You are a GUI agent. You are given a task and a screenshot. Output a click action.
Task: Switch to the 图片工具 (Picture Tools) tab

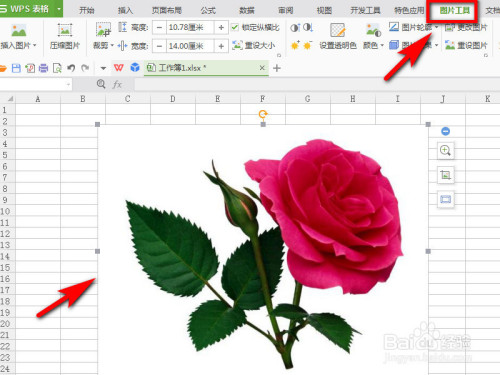click(455, 10)
